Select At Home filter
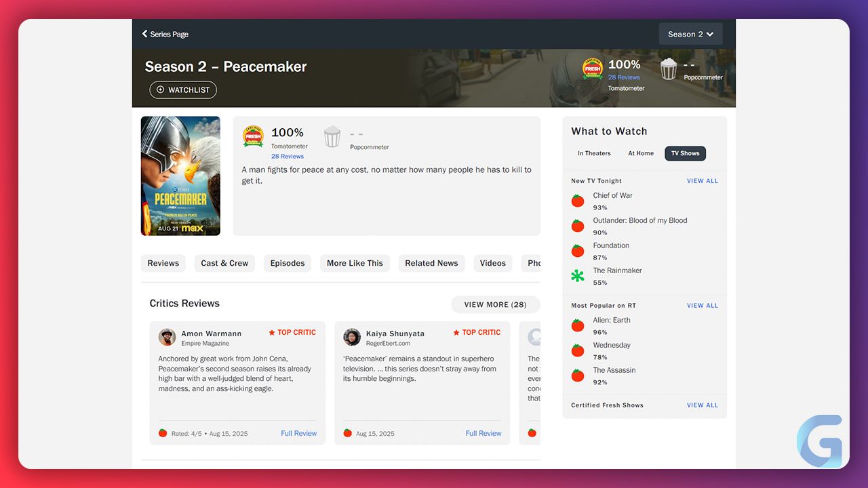This screenshot has height=488, width=868. tap(641, 153)
